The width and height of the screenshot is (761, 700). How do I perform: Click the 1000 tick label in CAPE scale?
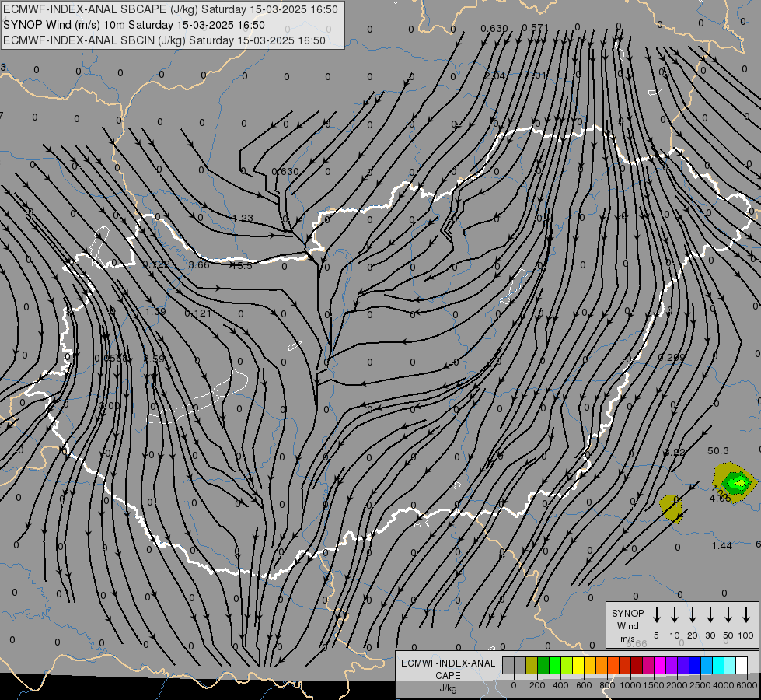tap(630, 685)
